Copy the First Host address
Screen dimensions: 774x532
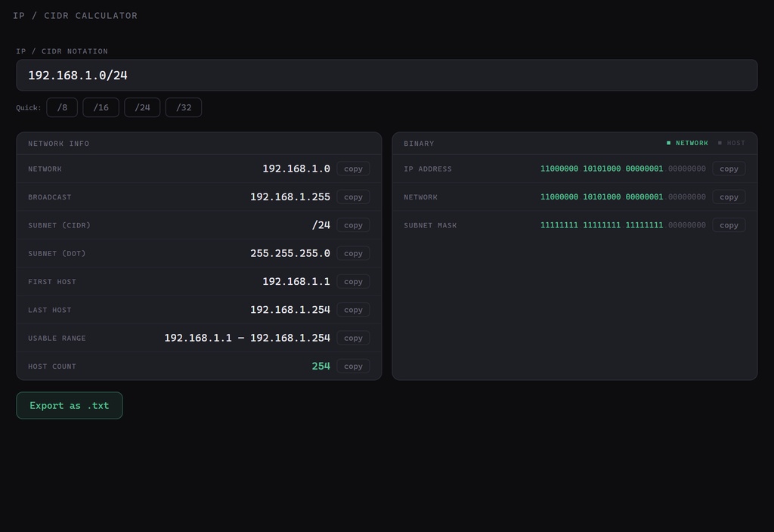(353, 281)
